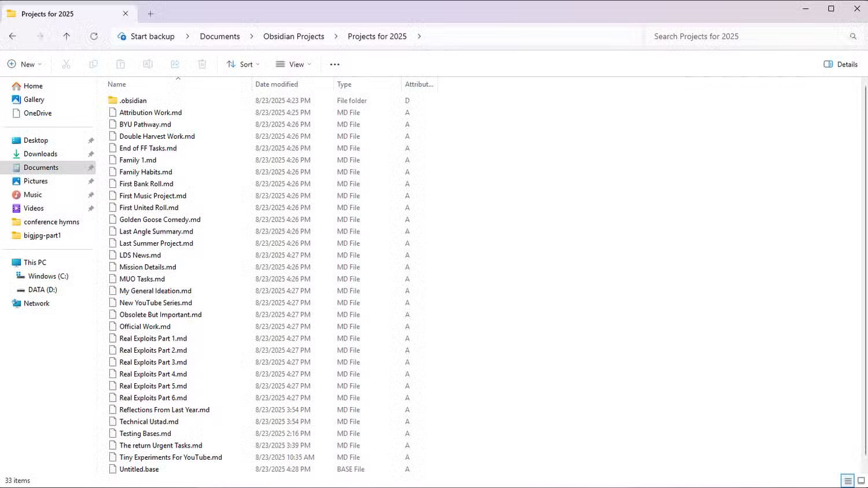Select the Golden Goose Comedy.md file
This screenshot has height=488, width=868.
[x=160, y=220]
